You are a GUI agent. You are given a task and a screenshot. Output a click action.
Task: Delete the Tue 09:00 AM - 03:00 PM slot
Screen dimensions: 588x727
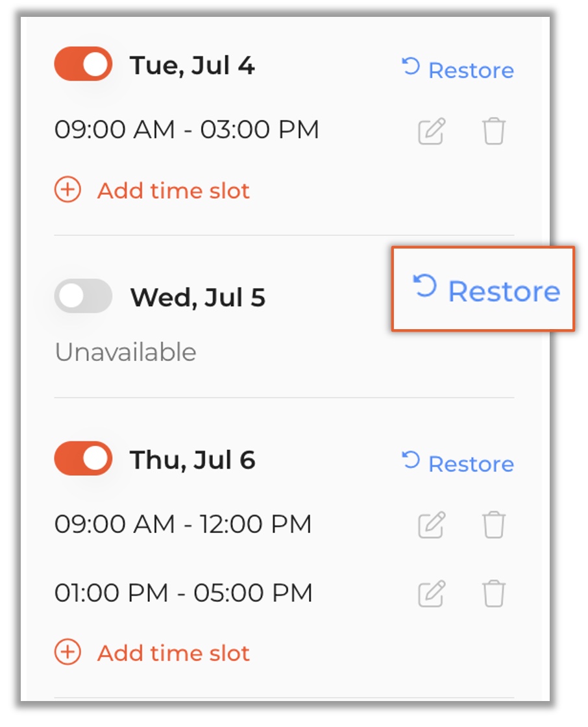coord(493,131)
